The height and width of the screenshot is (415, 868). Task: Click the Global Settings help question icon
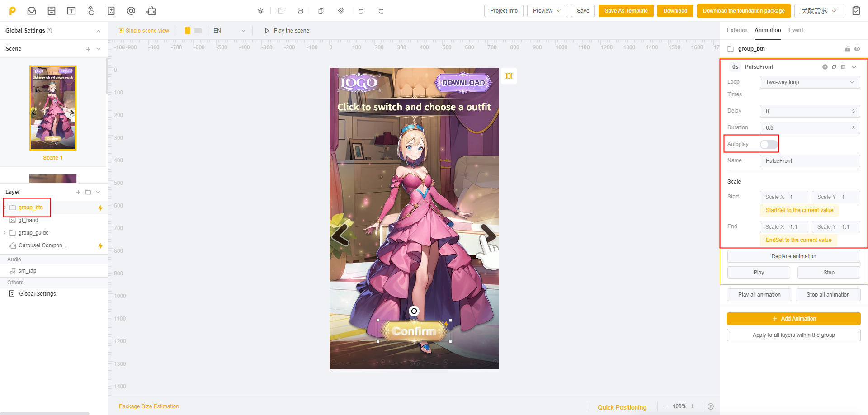pos(50,31)
